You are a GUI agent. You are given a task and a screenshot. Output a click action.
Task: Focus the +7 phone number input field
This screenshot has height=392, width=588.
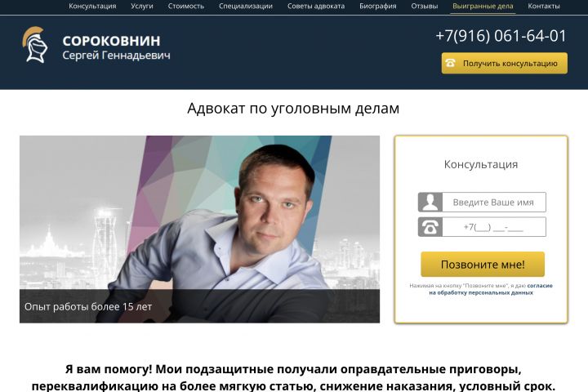click(494, 227)
